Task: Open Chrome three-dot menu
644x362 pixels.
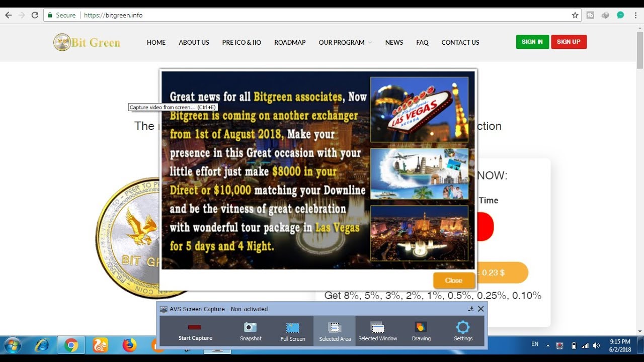Action: 635,15
